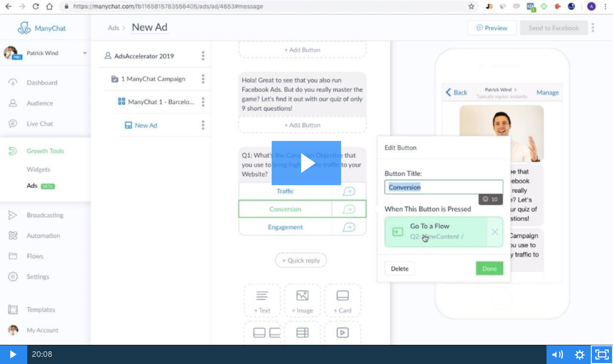Add a video block with the play-frame icon
This screenshot has width=613, height=364.
(x=342, y=332)
